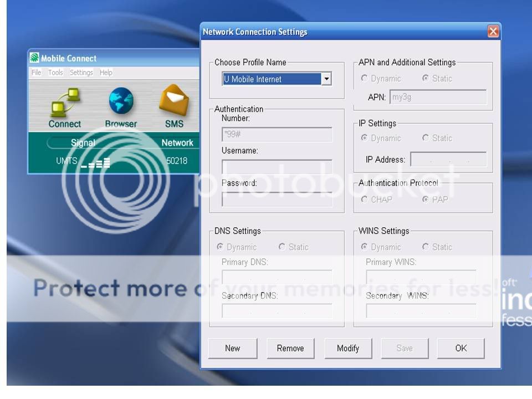Click into the Username input field

277,167
